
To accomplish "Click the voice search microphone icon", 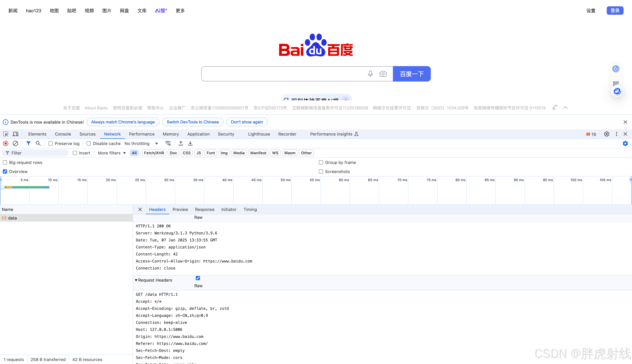I will tap(370, 74).
